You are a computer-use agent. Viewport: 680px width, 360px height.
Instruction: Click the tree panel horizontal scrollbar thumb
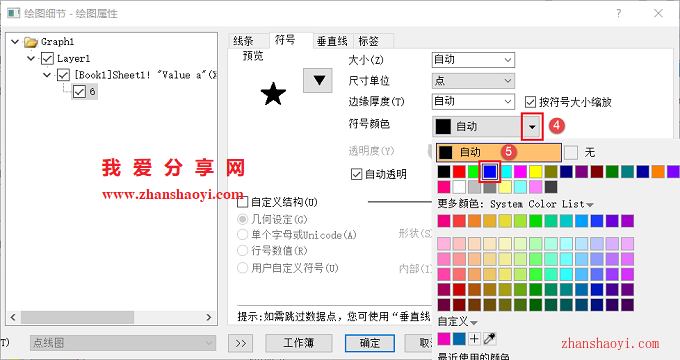point(77,317)
